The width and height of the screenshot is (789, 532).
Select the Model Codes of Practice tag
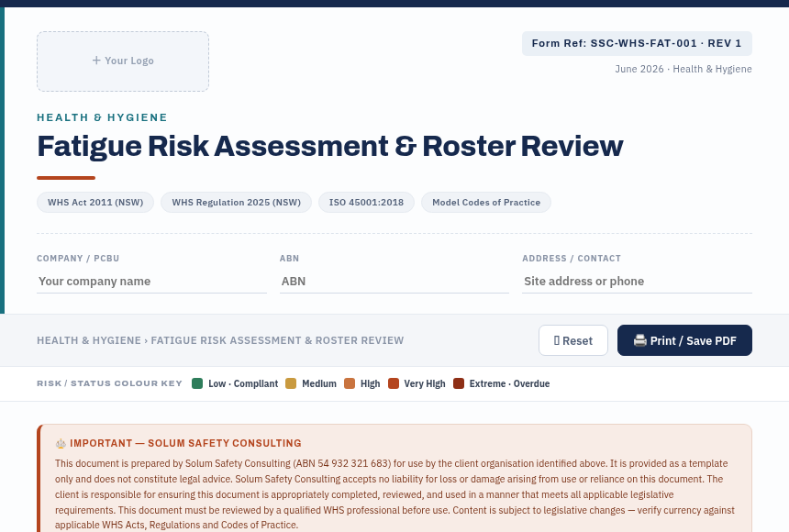(x=486, y=203)
